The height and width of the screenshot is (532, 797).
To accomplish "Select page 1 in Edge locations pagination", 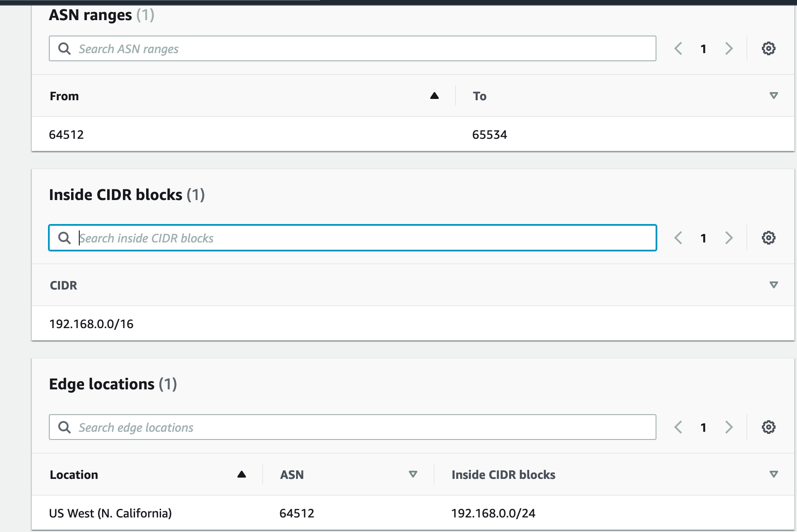I will pos(703,427).
